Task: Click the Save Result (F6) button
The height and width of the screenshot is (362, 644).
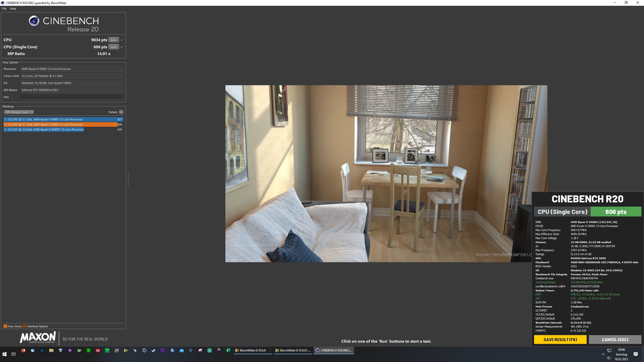Action: (x=560, y=339)
